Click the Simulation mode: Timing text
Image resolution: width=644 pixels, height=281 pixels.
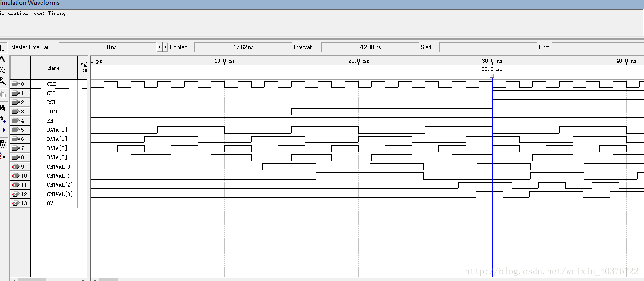(33, 13)
